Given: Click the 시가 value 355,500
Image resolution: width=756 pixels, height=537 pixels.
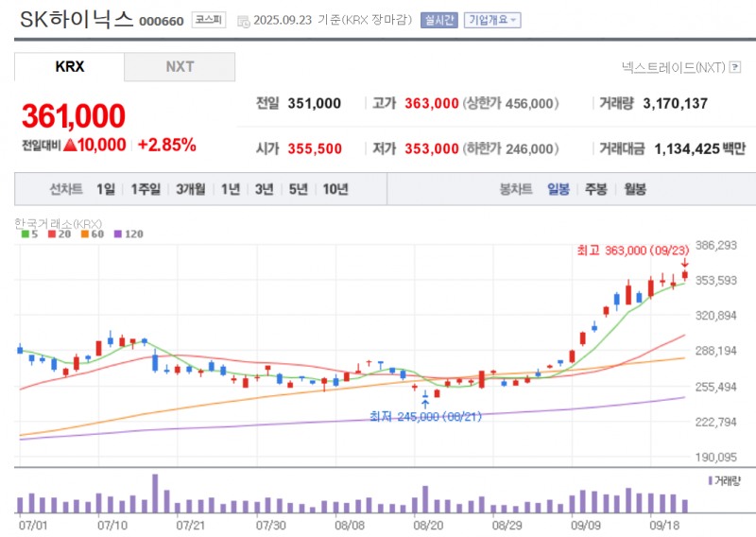Looking at the screenshot, I should coord(315,148).
